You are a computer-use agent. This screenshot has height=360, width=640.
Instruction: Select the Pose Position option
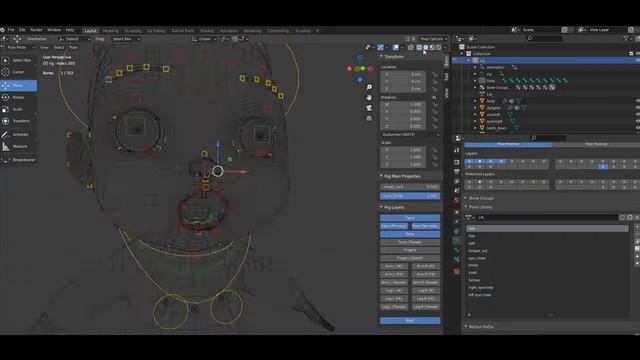point(508,144)
